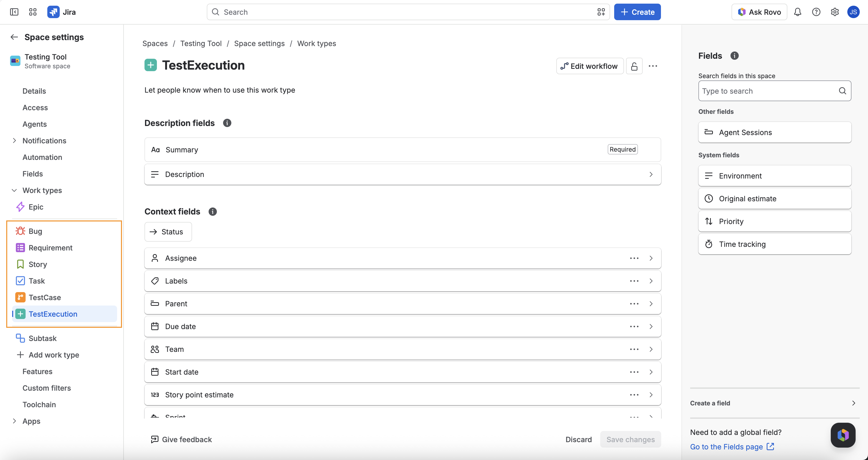The image size is (868, 460).
Task: Open Custom filters settings page
Action: click(x=47, y=388)
